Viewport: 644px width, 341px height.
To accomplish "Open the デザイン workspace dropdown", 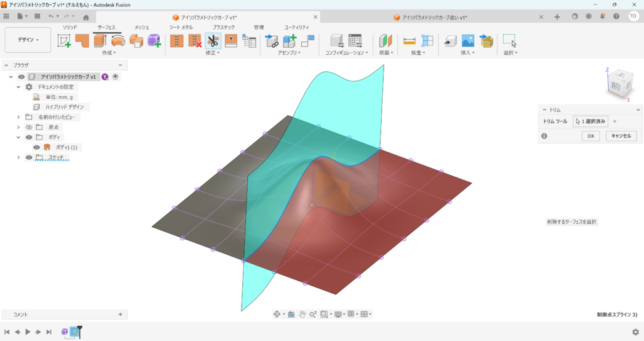I will pos(28,40).
